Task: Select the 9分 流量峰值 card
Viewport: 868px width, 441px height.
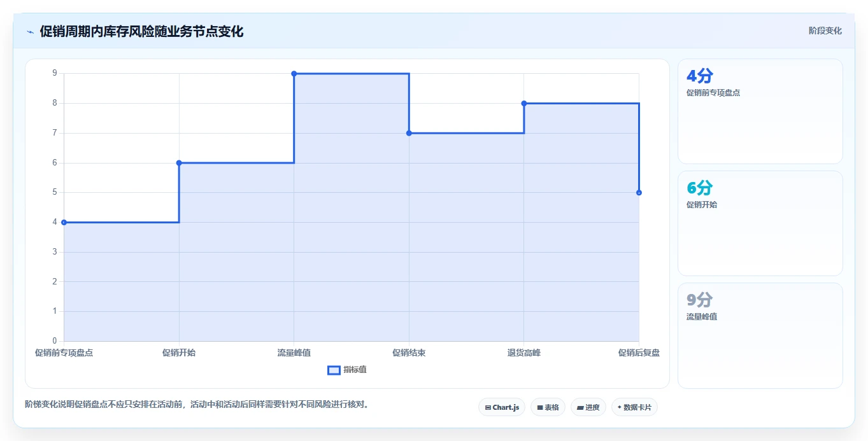Action: [x=760, y=335]
